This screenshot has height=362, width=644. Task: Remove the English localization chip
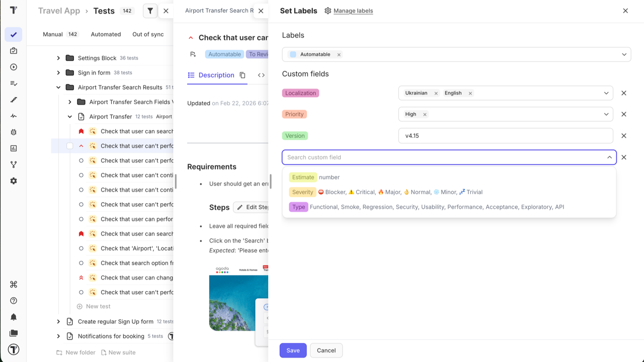point(470,93)
